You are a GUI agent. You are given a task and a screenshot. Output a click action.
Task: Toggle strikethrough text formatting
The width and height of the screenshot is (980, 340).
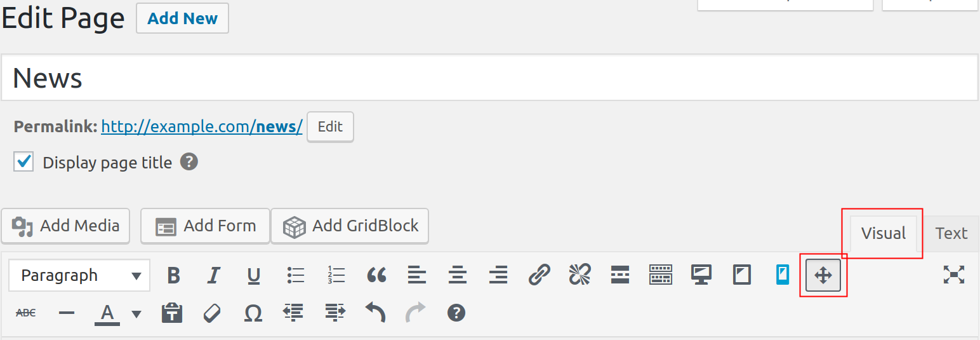25,313
